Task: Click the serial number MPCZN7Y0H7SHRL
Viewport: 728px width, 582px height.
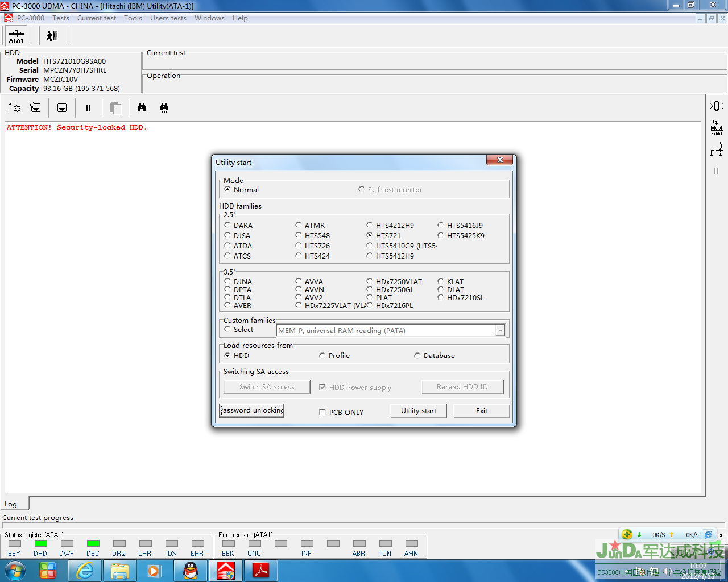Action: pyautogui.click(x=75, y=70)
